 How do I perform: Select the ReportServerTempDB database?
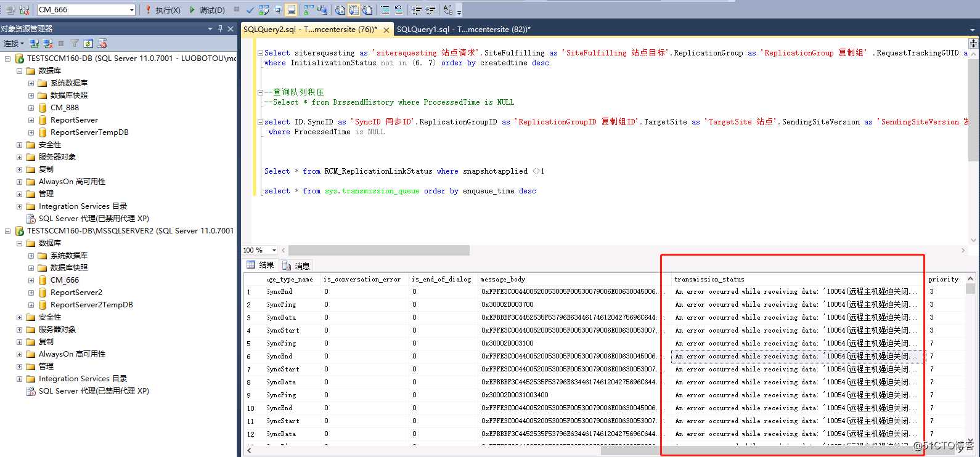(89, 132)
